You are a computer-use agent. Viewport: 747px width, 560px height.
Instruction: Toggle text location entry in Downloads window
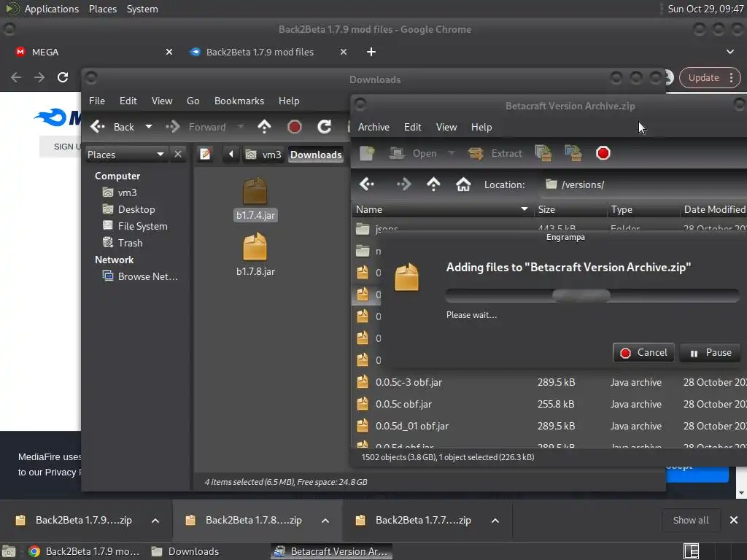pyautogui.click(x=205, y=155)
